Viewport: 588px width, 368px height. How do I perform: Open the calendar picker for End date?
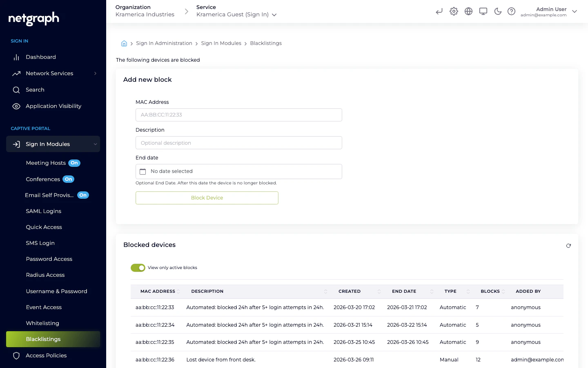tap(143, 171)
